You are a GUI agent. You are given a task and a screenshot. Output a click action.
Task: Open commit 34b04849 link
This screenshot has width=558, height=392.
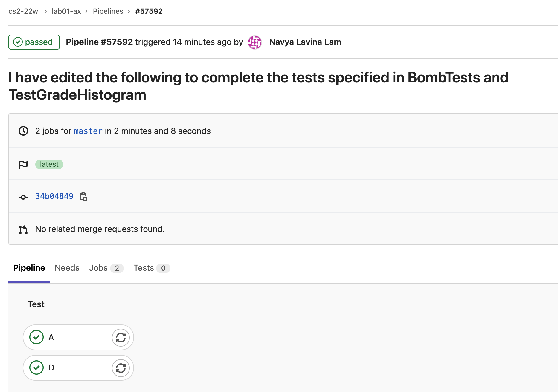coord(54,196)
